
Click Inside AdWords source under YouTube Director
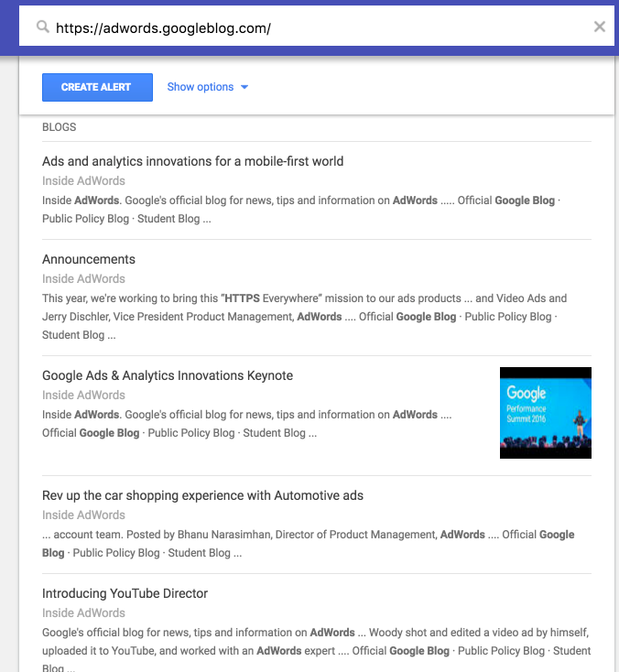point(83,613)
